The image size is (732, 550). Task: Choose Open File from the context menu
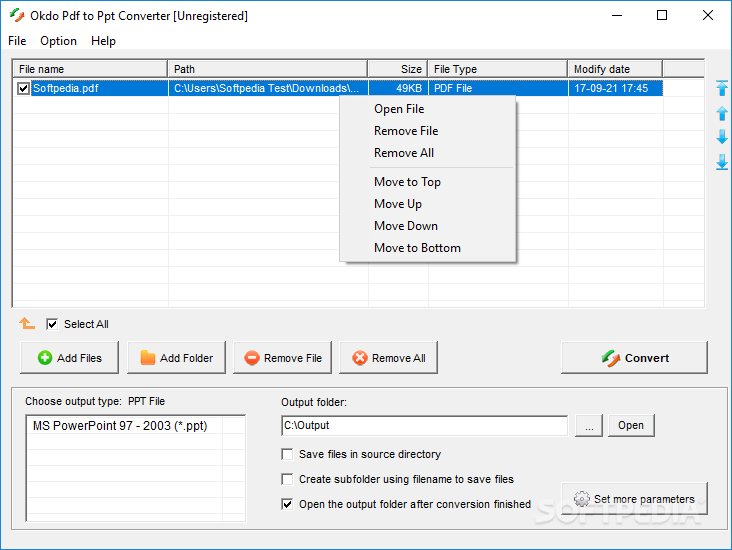click(428, 109)
